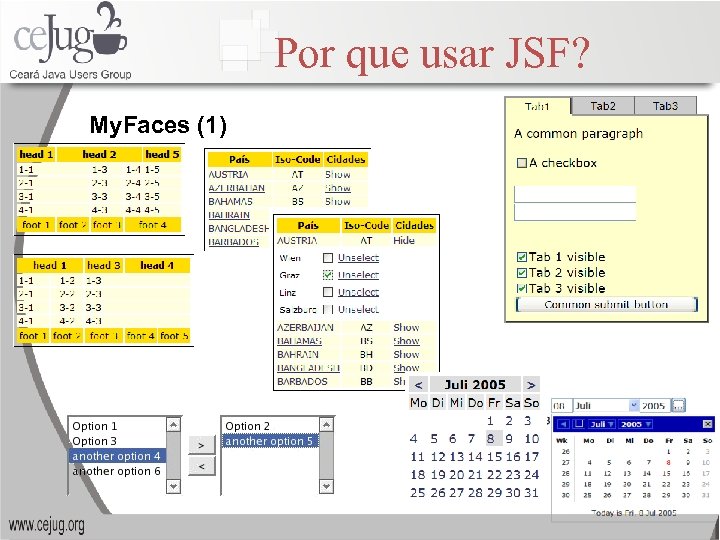Click previous-month arrow in the blue popup calendar header

point(563,424)
